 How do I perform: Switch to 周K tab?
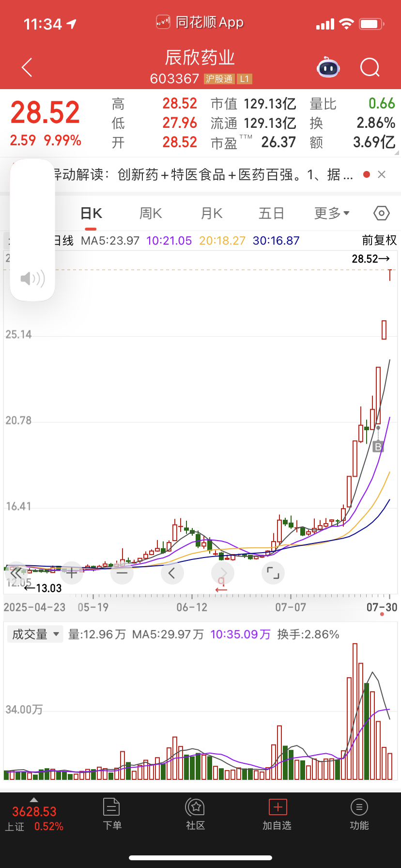tap(151, 214)
